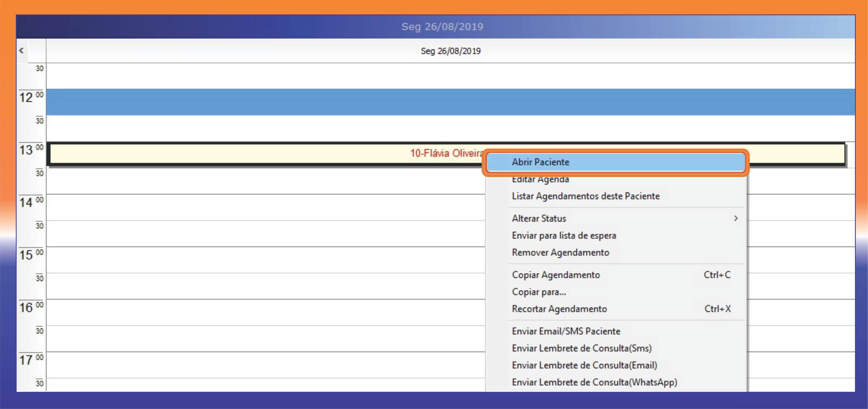This screenshot has height=409, width=868.
Task: Choose Remover Agendamento option
Action: click(x=560, y=252)
